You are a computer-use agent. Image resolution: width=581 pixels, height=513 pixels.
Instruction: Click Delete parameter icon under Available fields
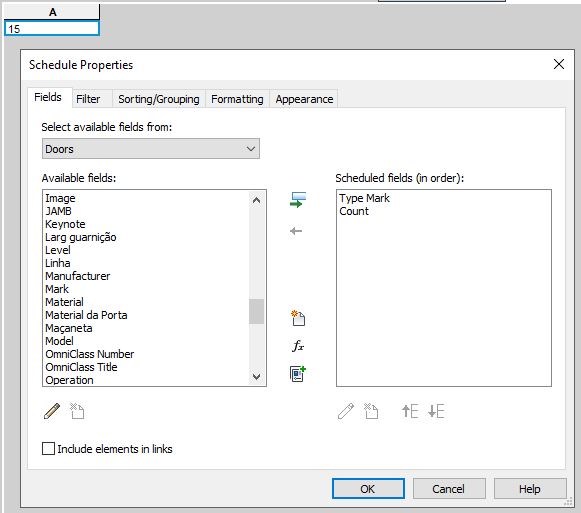click(77, 411)
